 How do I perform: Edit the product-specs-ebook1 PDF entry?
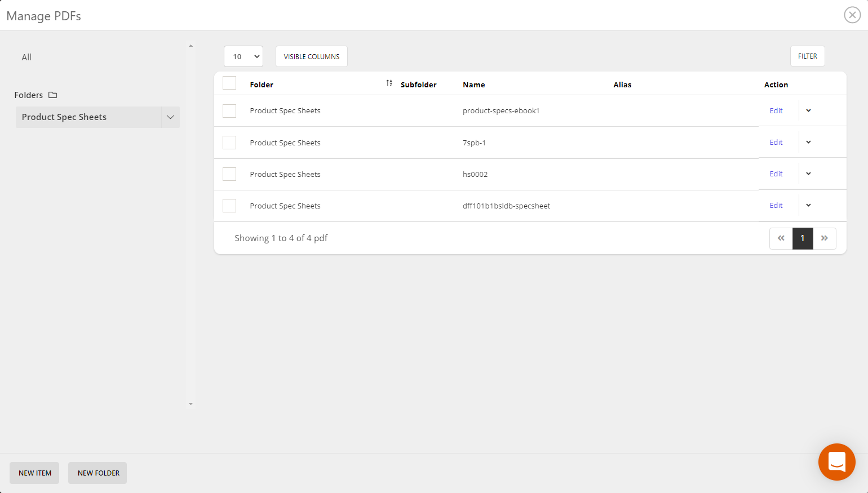click(x=776, y=111)
